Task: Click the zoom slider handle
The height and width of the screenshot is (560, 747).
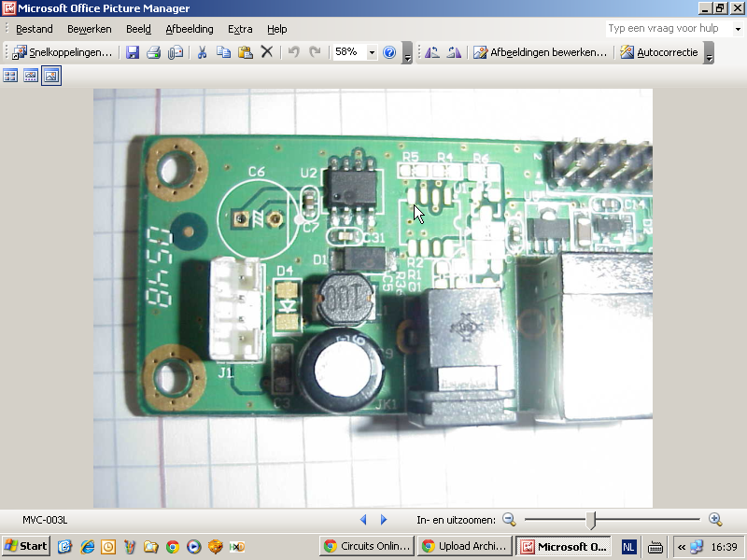Action: click(x=590, y=519)
